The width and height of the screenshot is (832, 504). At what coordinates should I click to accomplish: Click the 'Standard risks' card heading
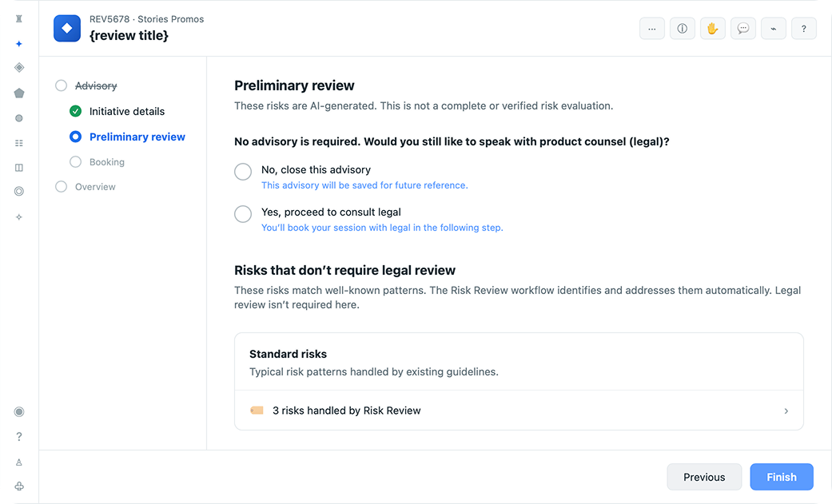point(288,354)
